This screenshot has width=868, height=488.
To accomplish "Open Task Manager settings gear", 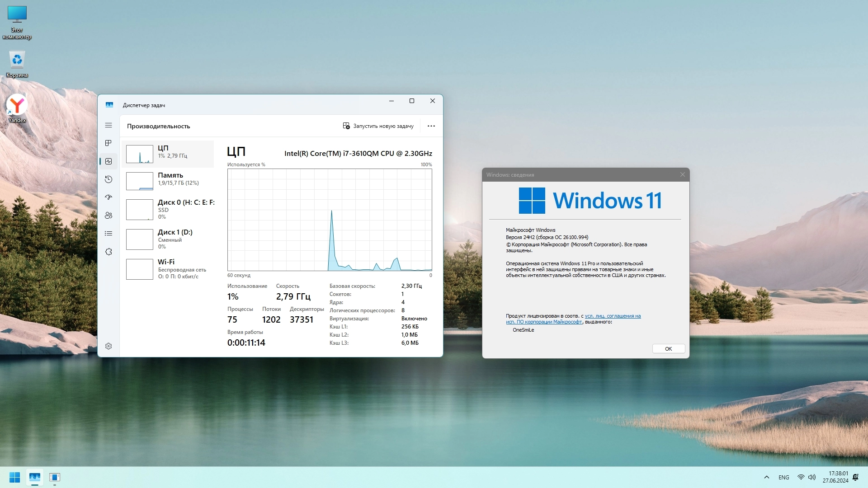I will [x=108, y=346].
